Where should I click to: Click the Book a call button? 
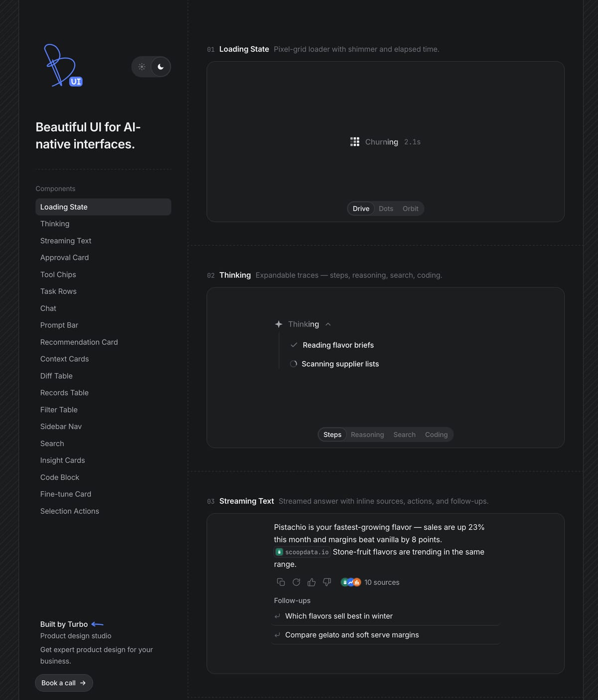64,683
